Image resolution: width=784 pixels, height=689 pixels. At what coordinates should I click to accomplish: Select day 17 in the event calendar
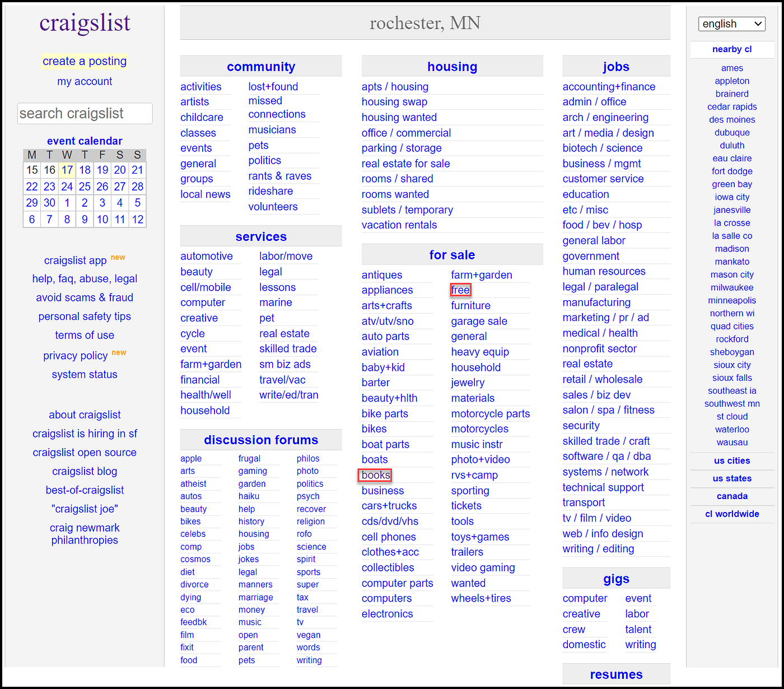coord(67,170)
